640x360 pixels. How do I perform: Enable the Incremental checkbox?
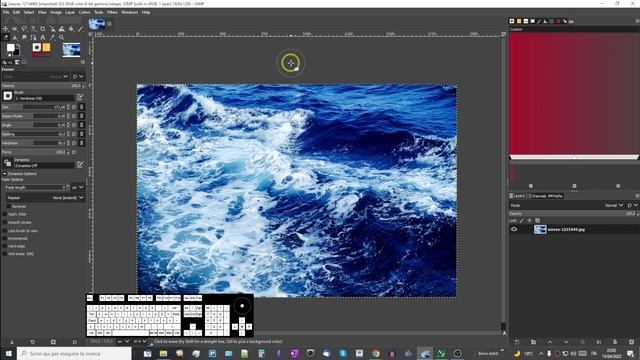coord(5,238)
